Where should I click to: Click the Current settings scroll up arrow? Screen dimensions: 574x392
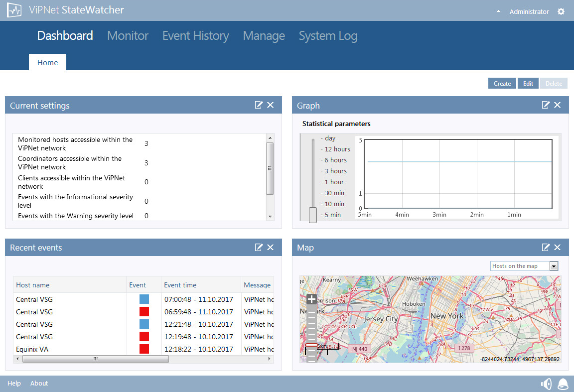[x=270, y=138]
